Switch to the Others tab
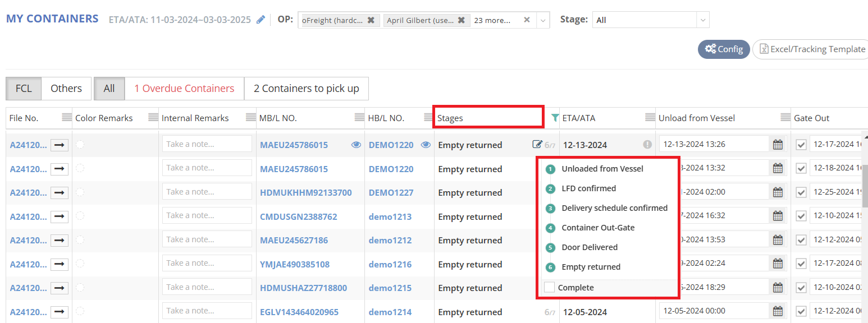 [x=66, y=89]
